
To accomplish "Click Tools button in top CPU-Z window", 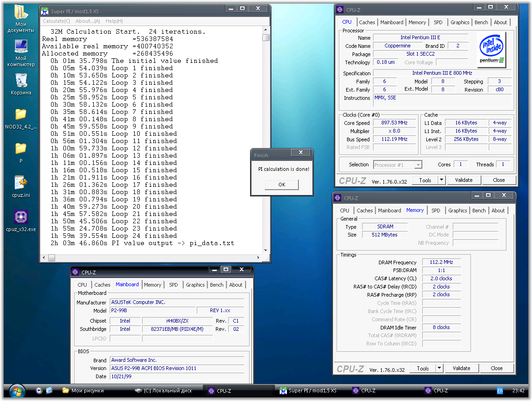I will tap(425, 180).
